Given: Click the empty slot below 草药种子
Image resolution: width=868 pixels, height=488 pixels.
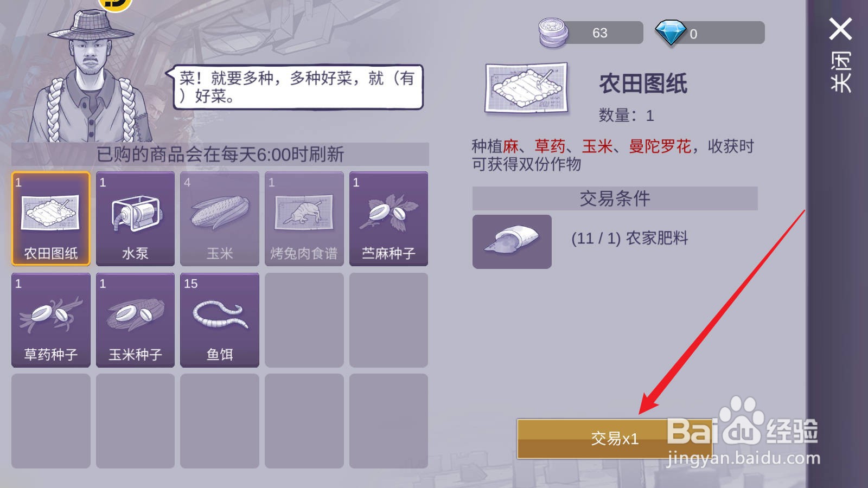Looking at the screenshot, I should coord(51,421).
